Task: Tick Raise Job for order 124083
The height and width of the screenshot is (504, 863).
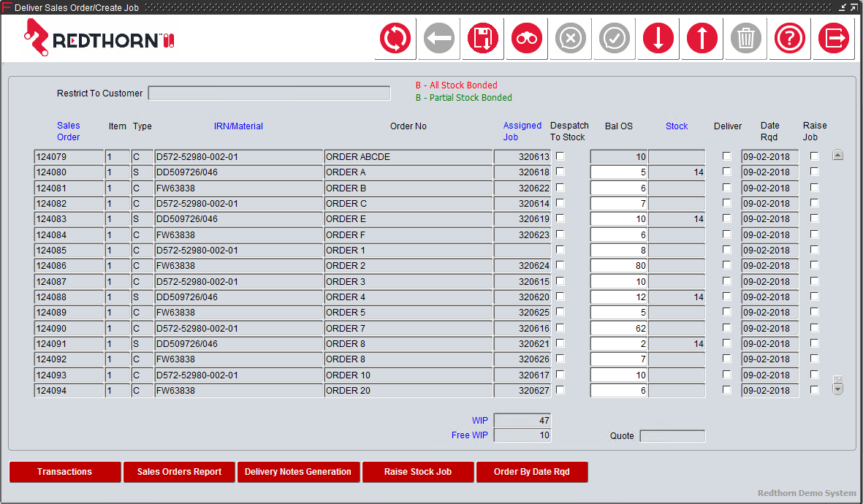Action: coord(814,218)
